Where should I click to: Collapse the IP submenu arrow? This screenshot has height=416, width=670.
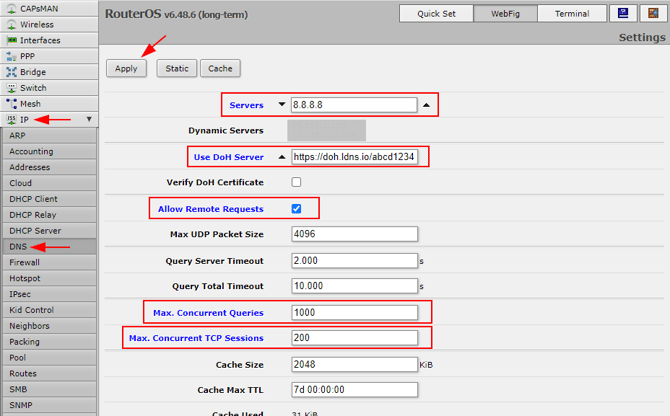click(x=89, y=120)
